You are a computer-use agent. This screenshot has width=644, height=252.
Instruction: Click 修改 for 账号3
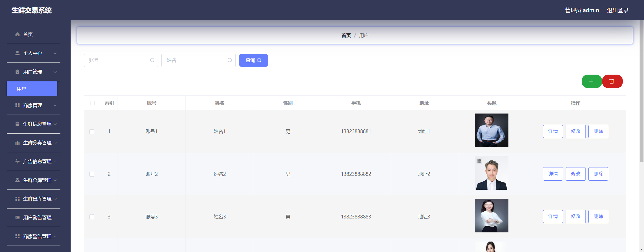[576, 217]
